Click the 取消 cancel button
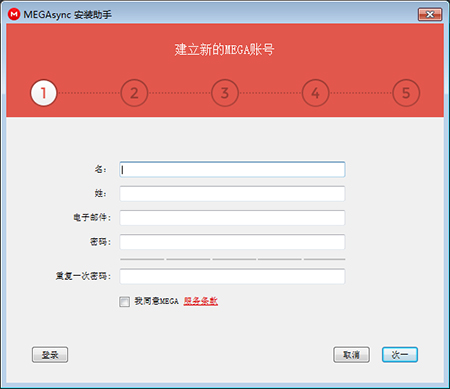 click(351, 355)
